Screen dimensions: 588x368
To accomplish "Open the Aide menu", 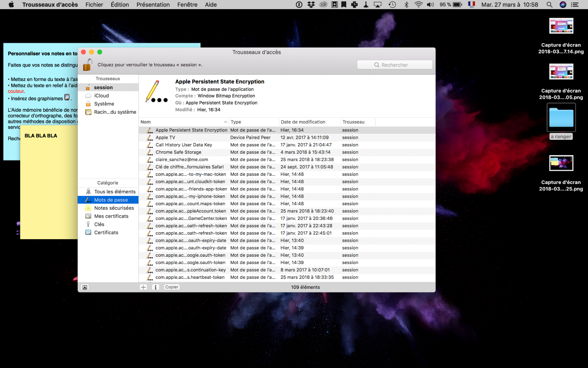I will (x=211, y=5).
